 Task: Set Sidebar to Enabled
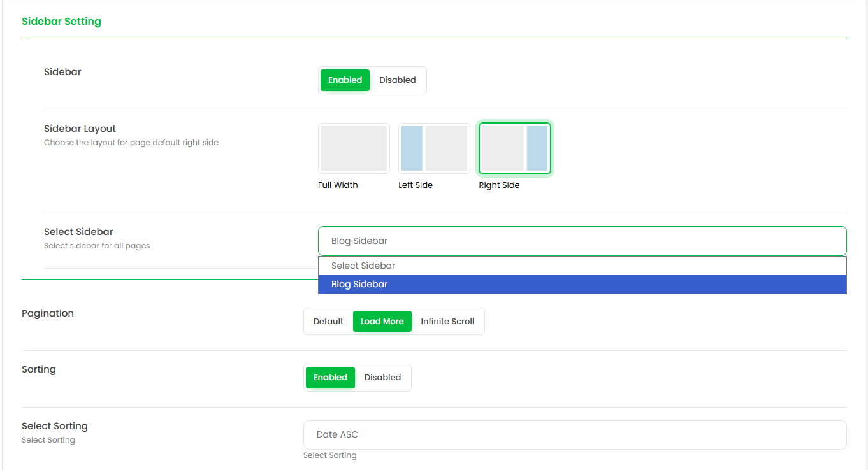coord(345,80)
